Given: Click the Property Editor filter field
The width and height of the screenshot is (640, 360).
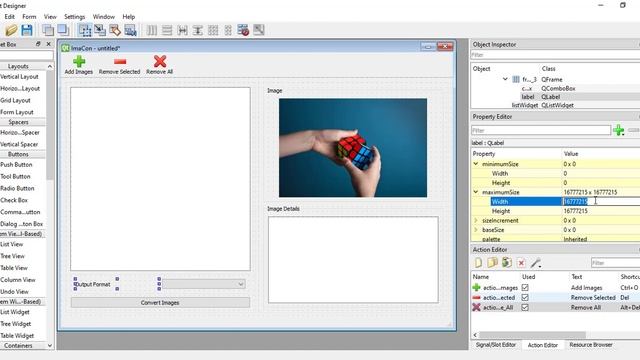Looking at the screenshot, I should point(541,130).
